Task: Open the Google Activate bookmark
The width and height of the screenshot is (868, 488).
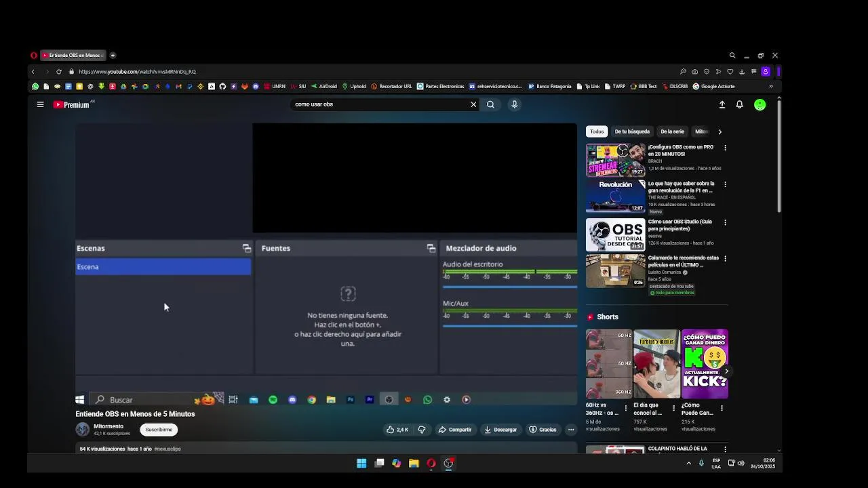Action: (x=713, y=87)
